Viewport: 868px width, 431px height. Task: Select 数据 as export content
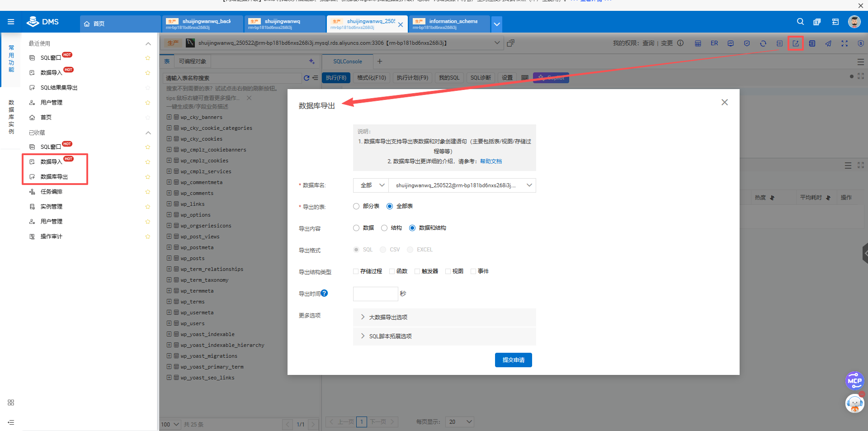pyautogui.click(x=356, y=228)
